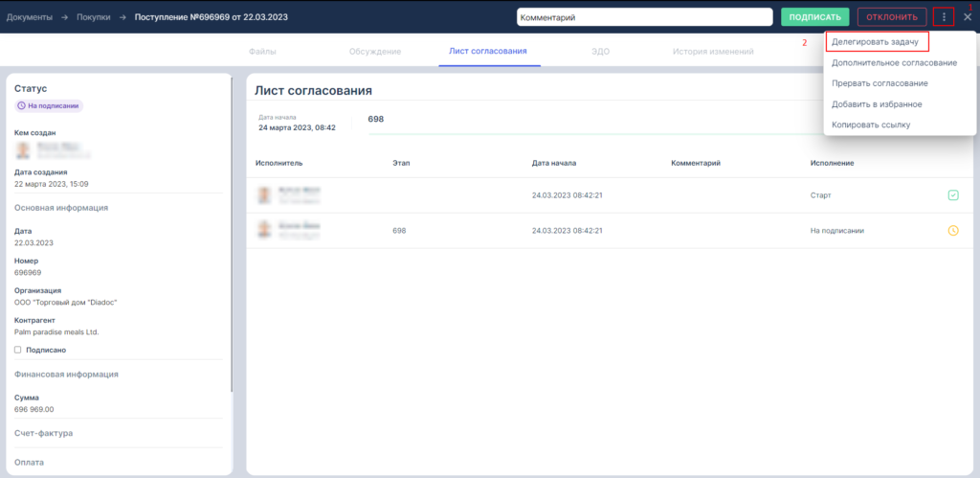
Task: Click the 698 stage cell in the table
Action: point(399,230)
